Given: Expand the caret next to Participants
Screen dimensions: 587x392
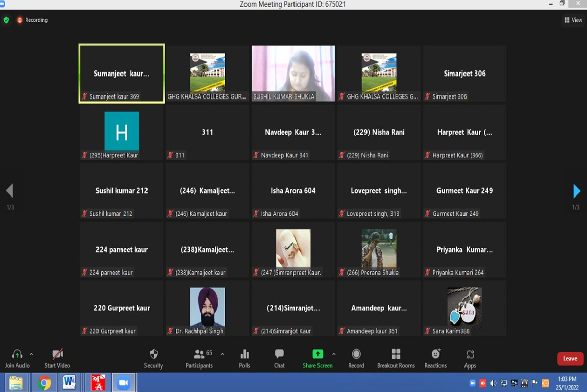Looking at the screenshot, I should [x=222, y=354].
